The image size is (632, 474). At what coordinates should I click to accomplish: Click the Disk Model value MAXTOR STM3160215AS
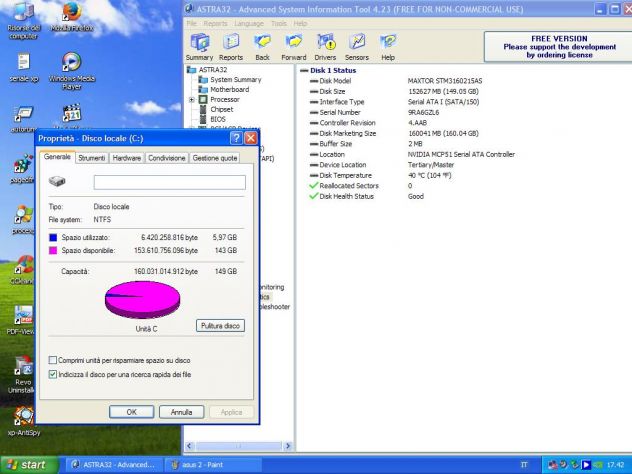point(445,81)
